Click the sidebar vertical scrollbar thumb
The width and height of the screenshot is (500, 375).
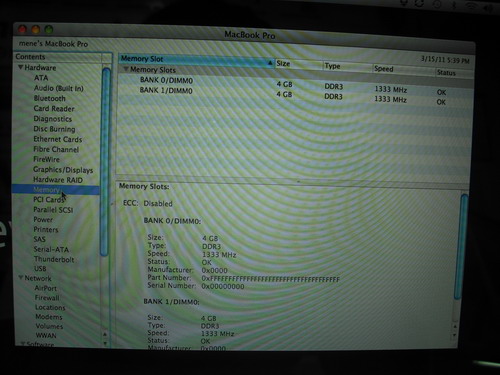[x=106, y=162]
